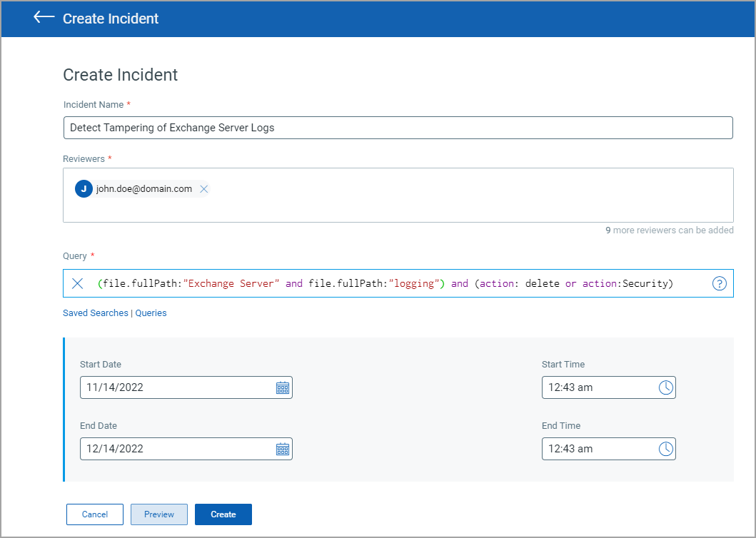Click the 'Create Incident' page heading
Screen dimensions: 756x538
(121, 75)
